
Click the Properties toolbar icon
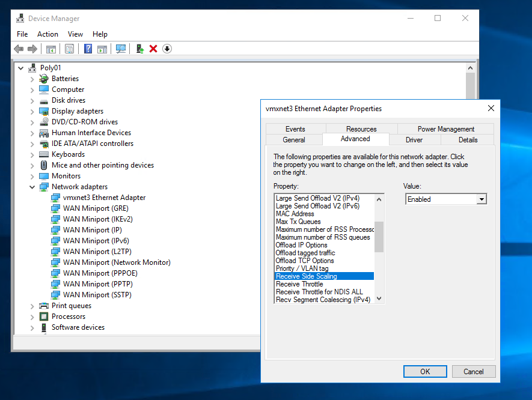point(69,49)
